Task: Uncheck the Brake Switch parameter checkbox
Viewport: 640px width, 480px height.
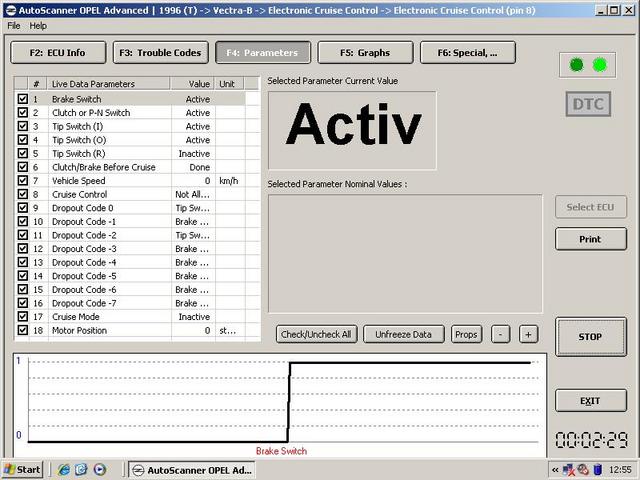Action: (22, 99)
